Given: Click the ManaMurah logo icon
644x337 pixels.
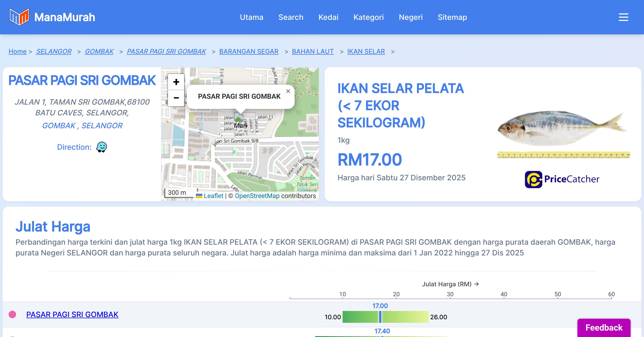Looking at the screenshot, I should (19, 17).
